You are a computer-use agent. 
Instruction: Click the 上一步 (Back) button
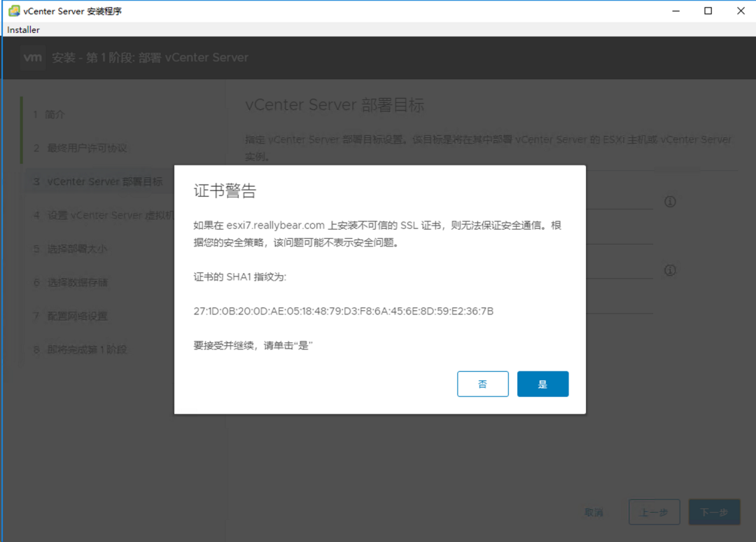click(654, 512)
